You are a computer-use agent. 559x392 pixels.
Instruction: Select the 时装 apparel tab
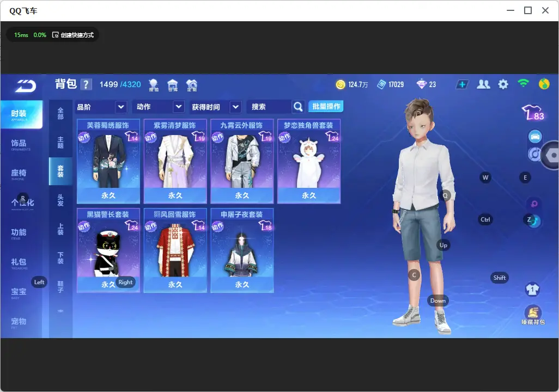(21, 114)
